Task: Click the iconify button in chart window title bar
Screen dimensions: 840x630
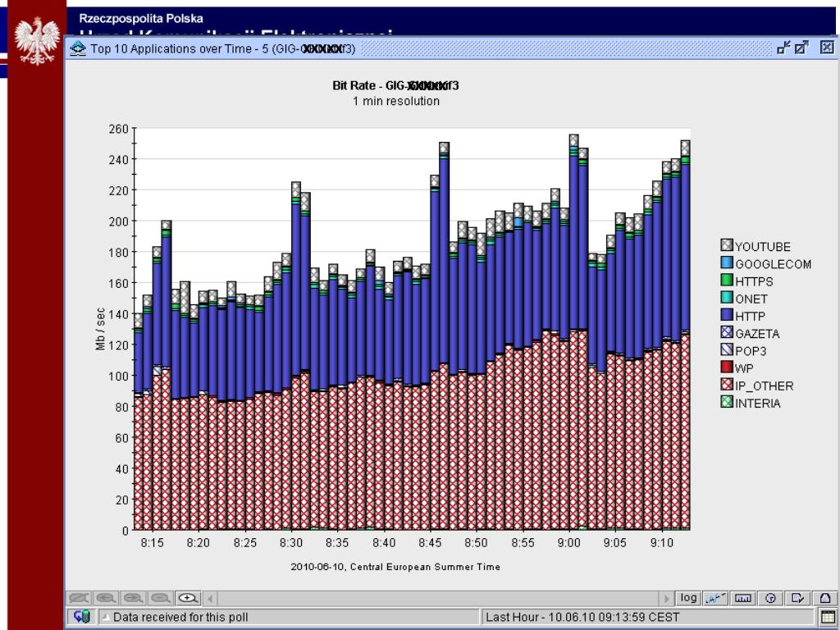Action: coord(783,48)
